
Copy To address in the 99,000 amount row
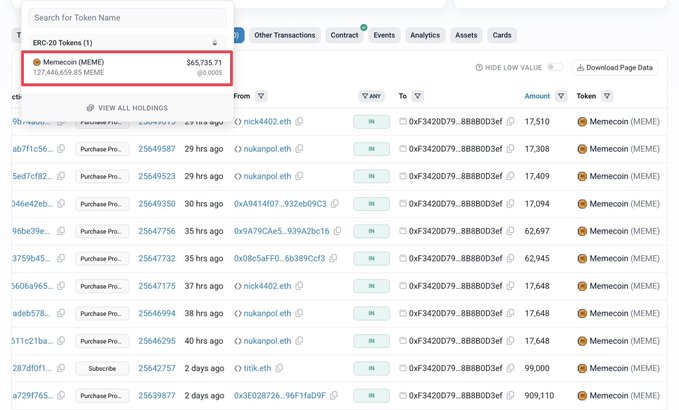coord(511,368)
